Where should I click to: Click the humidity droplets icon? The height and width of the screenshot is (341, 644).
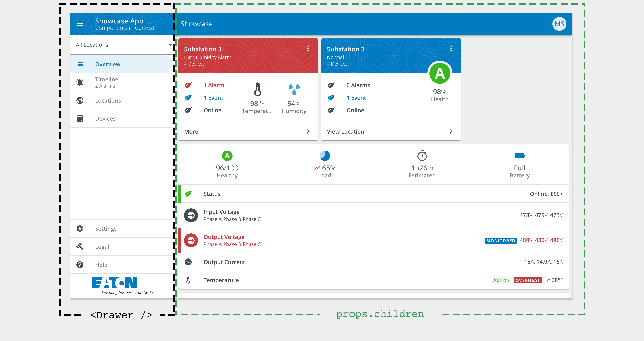coord(294,89)
